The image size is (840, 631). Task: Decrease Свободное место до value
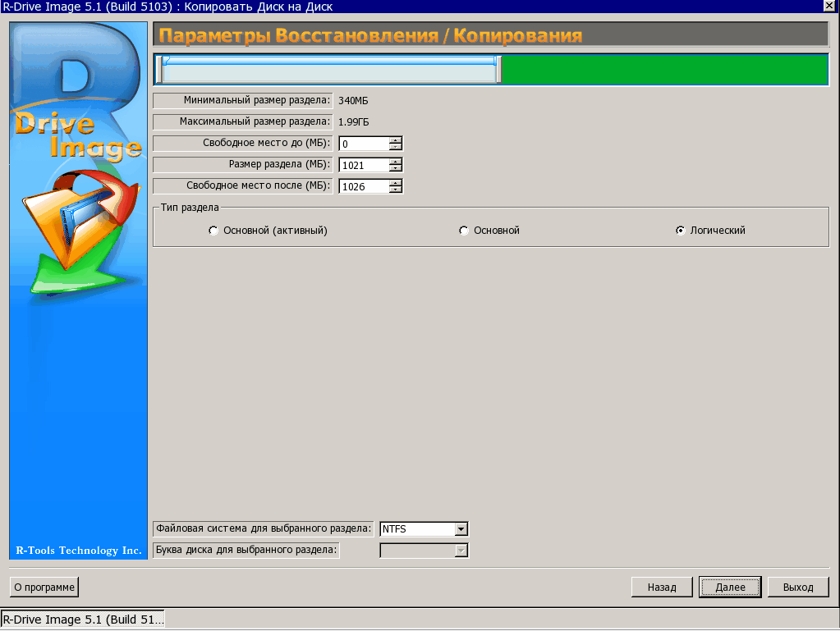point(395,147)
